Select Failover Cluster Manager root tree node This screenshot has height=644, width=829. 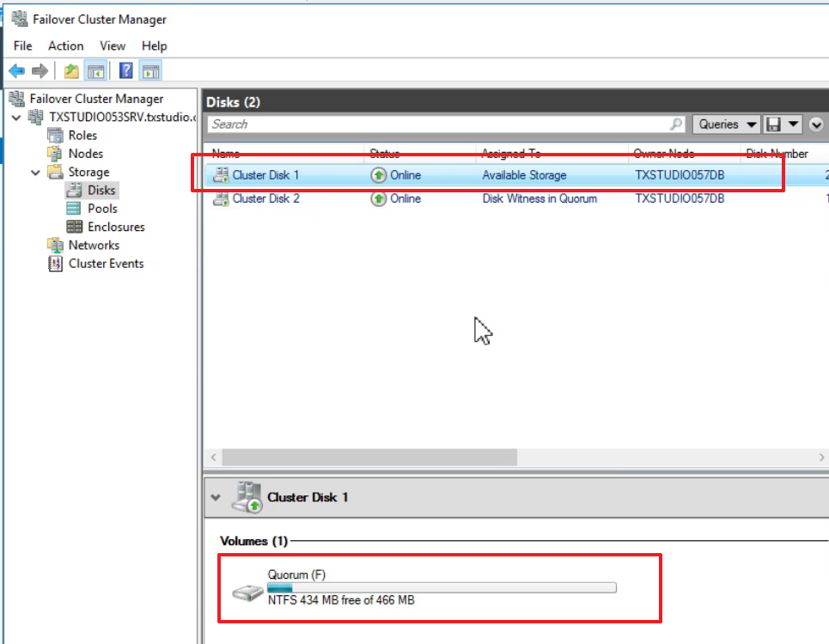point(96,99)
